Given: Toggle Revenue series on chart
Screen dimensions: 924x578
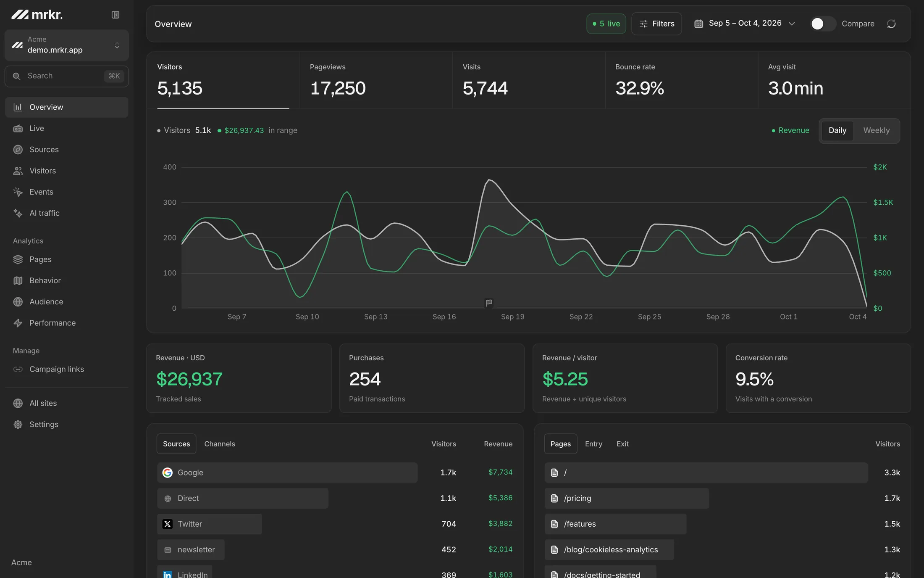Looking at the screenshot, I should click(x=790, y=130).
